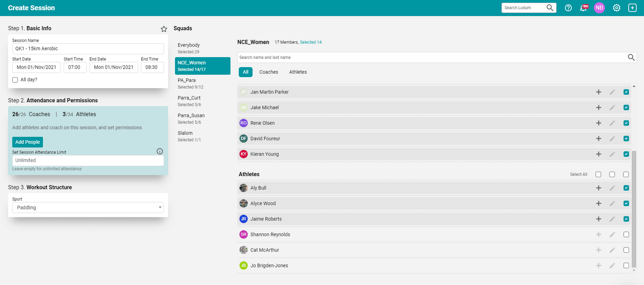Click the plus icon for Jake Michael
The width and height of the screenshot is (644, 285).
click(598, 107)
